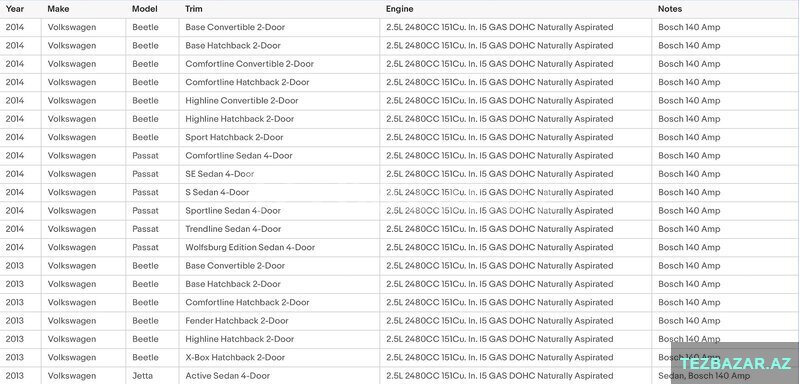Viewport: 799px width, 384px height.
Task: Click the year 2013 in the Fender Hatchback row
Action: click(x=15, y=321)
